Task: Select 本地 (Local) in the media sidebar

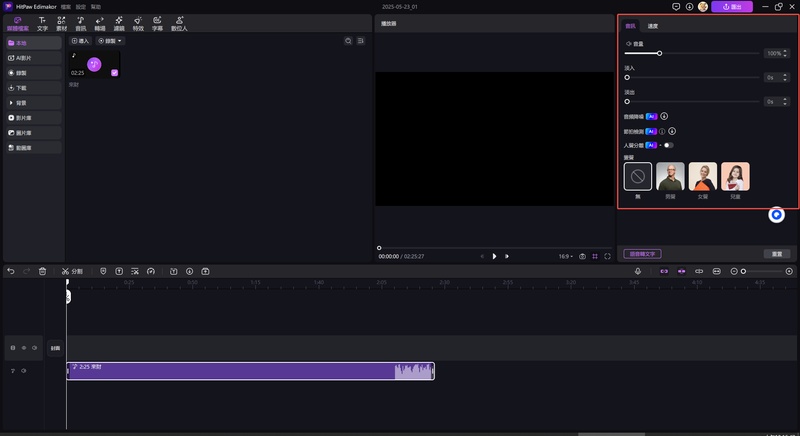Action: click(34, 43)
